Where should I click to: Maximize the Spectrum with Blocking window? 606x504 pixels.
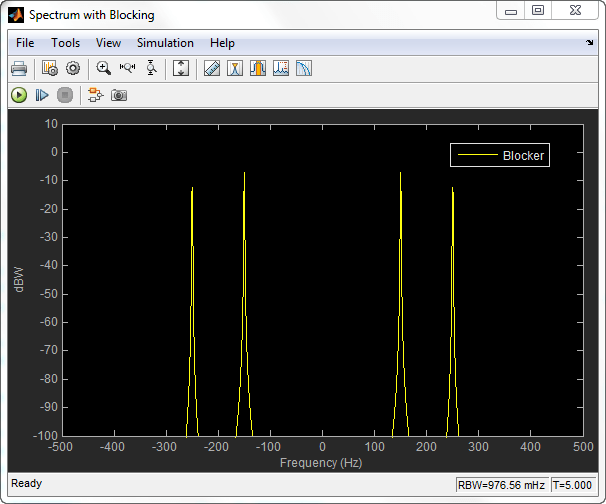click(538, 10)
